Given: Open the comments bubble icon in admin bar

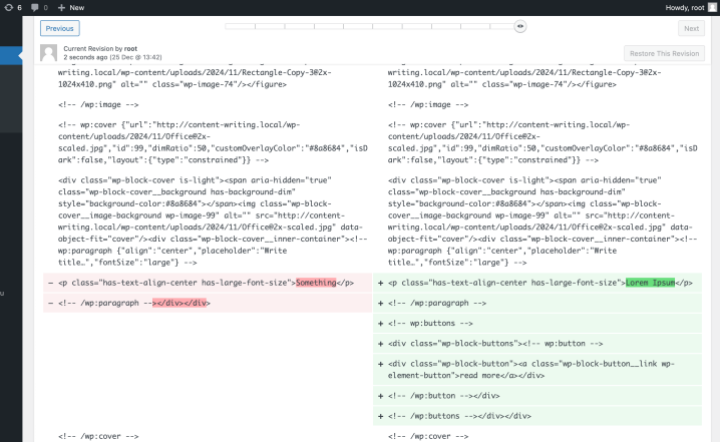Looking at the screenshot, I should [x=41, y=7].
